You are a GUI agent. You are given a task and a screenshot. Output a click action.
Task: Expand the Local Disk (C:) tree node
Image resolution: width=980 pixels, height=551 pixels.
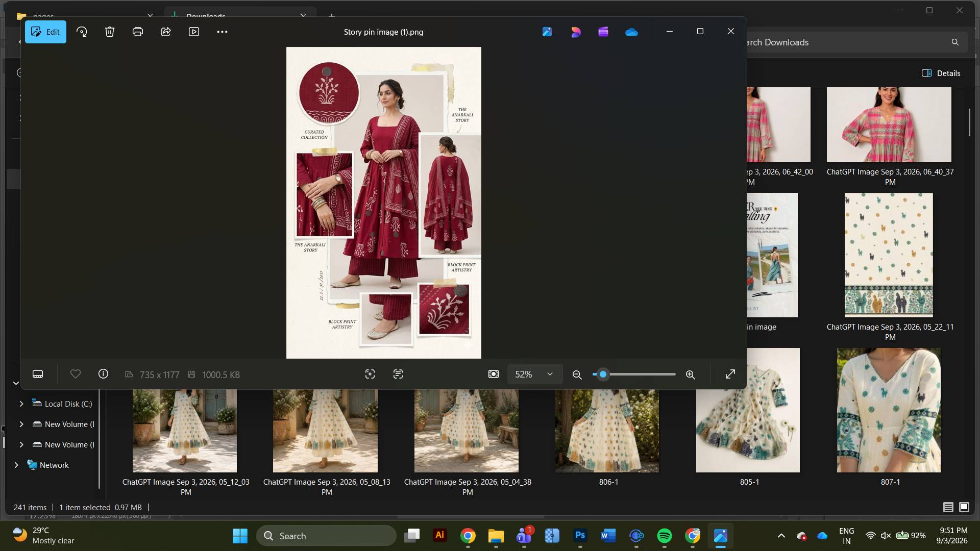click(21, 404)
